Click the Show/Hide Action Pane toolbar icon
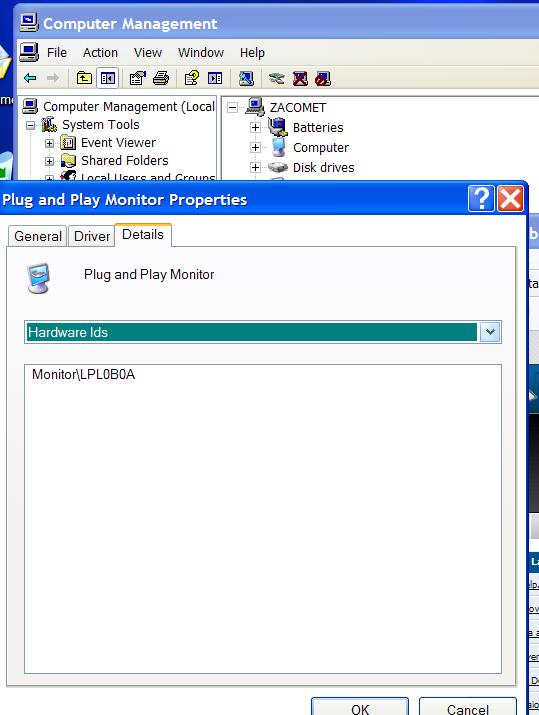 tap(215, 78)
